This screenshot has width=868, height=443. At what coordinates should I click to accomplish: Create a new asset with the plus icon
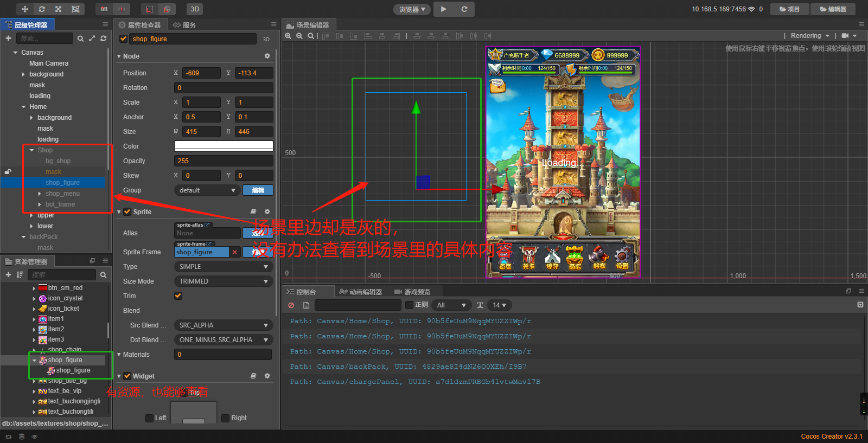(8, 275)
